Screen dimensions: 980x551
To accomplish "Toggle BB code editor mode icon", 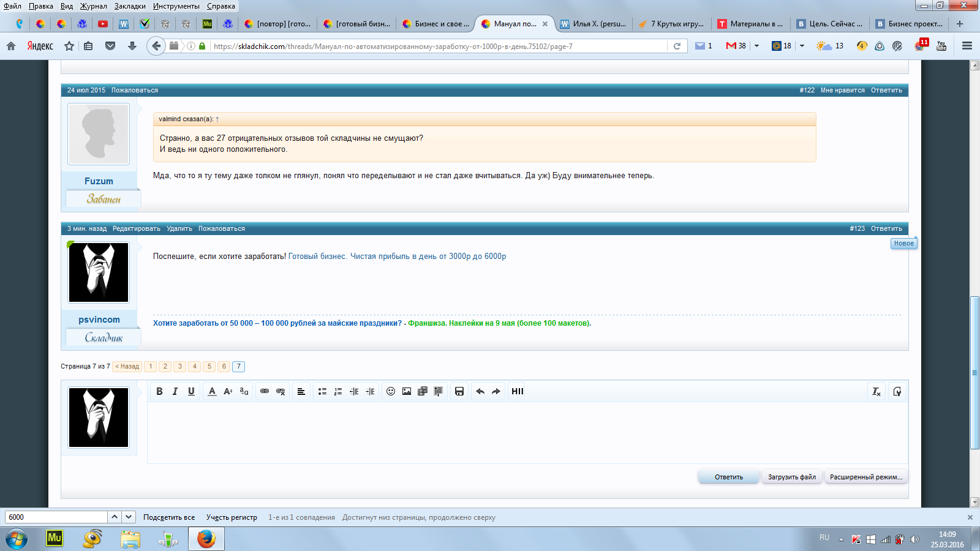I will tap(897, 391).
